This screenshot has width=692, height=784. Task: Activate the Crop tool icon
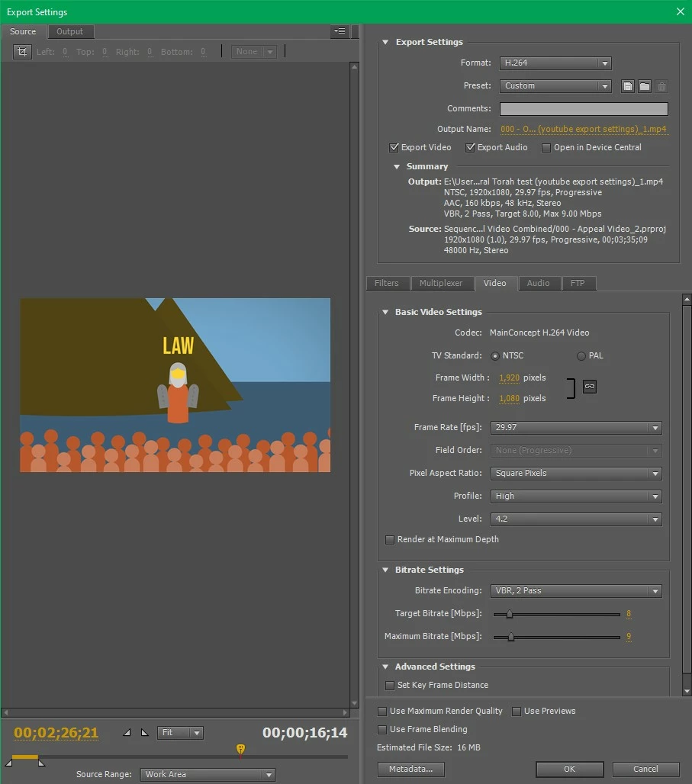click(x=22, y=52)
